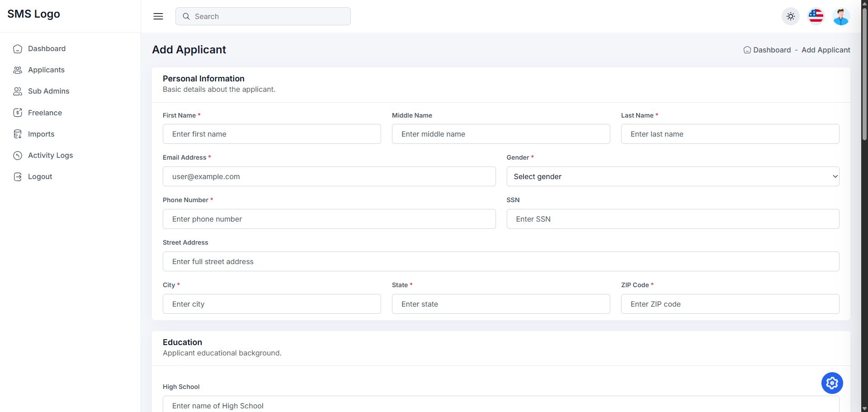Image resolution: width=868 pixels, height=412 pixels.
Task: Open the Applicants menu item
Action: coord(46,70)
